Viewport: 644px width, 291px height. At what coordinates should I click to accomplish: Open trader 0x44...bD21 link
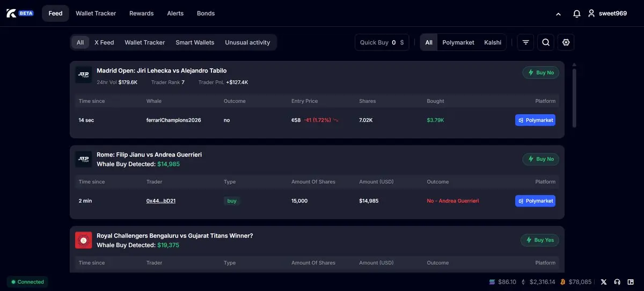161,201
